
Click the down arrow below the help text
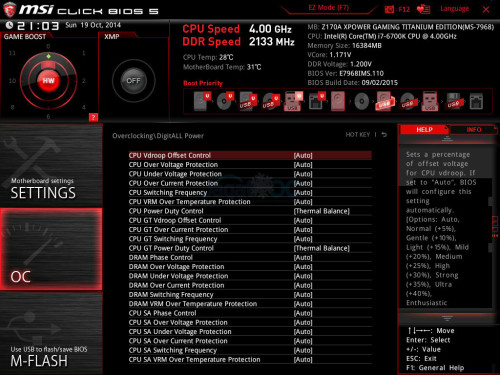click(x=447, y=318)
